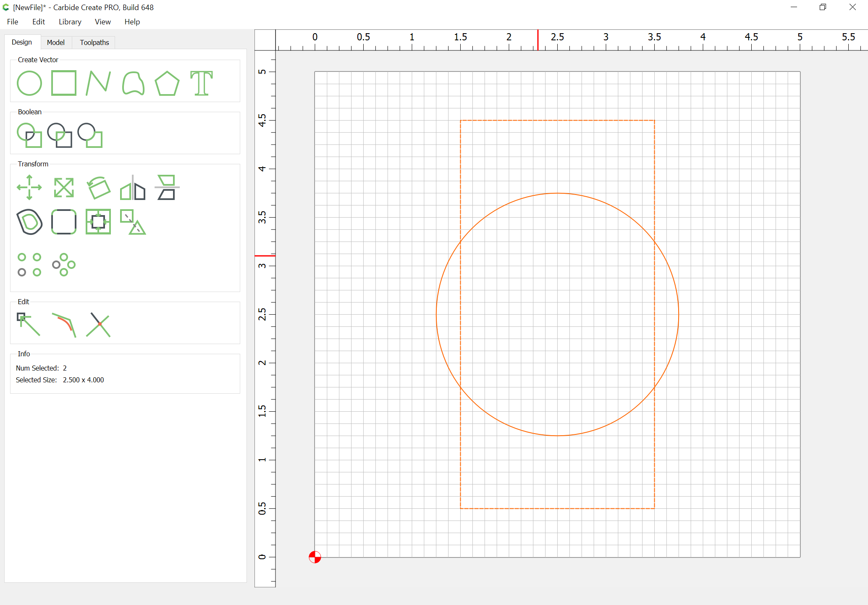Open the Align Vectors tool
Image resolution: width=868 pixels, height=605 pixels.
(98, 222)
